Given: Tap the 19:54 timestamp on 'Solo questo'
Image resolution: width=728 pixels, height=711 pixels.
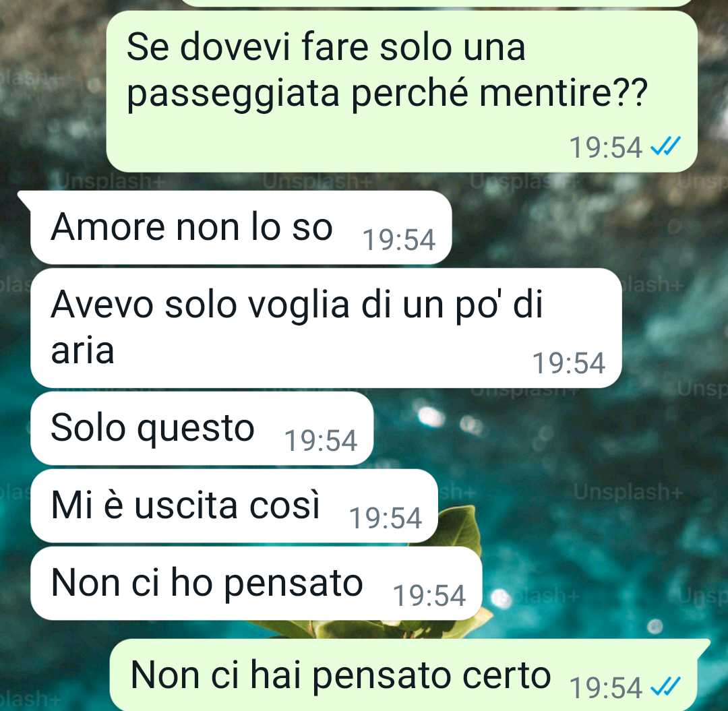Looking at the screenshot, I should 321,441.
